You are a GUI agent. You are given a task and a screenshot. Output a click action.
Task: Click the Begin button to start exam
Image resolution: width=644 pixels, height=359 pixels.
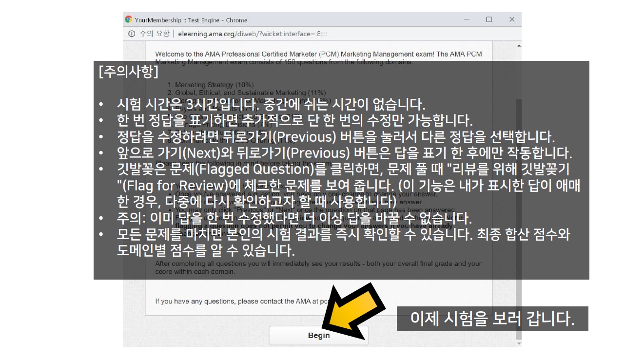tap(319, 336)
